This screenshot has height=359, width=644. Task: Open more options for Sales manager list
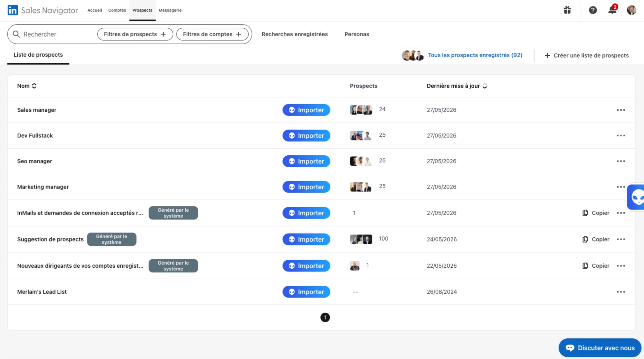pyautogui.click(x=621, y=110)
